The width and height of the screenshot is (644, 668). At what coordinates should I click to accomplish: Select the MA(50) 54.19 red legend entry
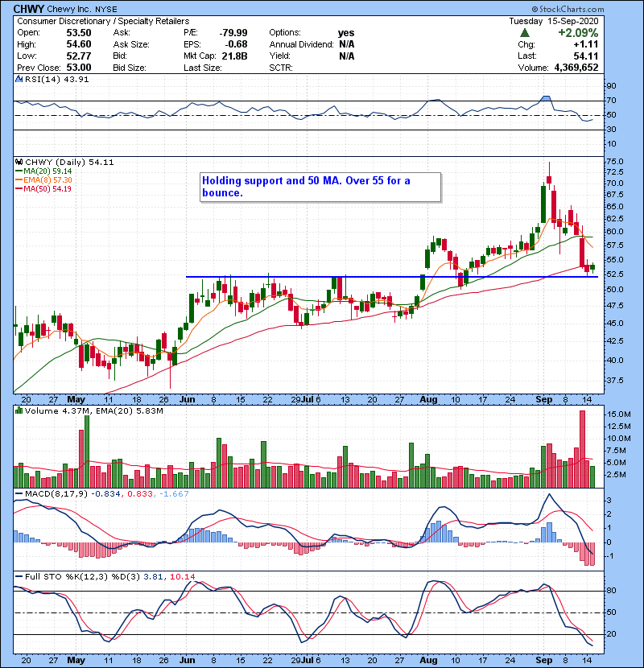coord(43,188)
